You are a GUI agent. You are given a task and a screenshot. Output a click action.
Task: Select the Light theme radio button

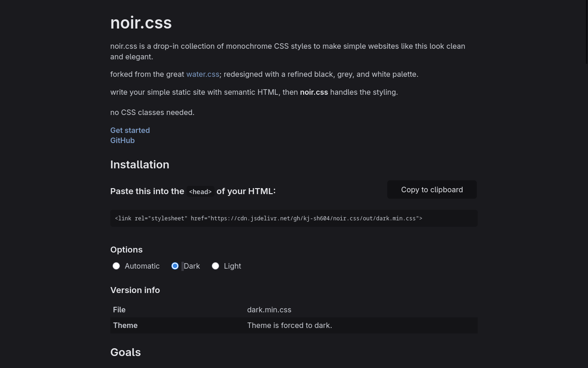(215, 266)
